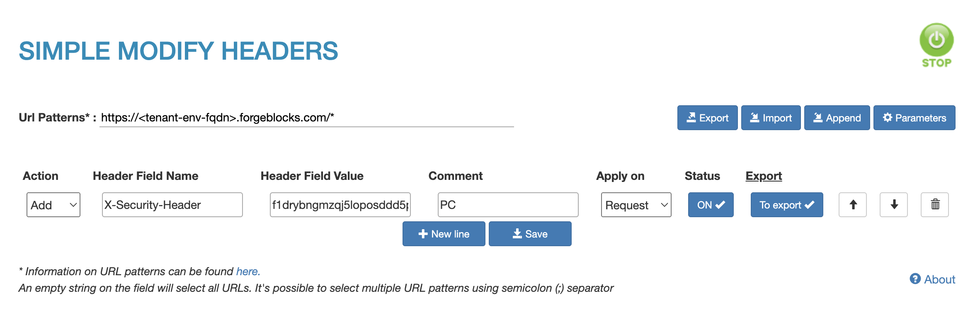The width and height of the screenshot is (980, 315).
Task: Open the Add action dropdown
Action: pos(53,204)
